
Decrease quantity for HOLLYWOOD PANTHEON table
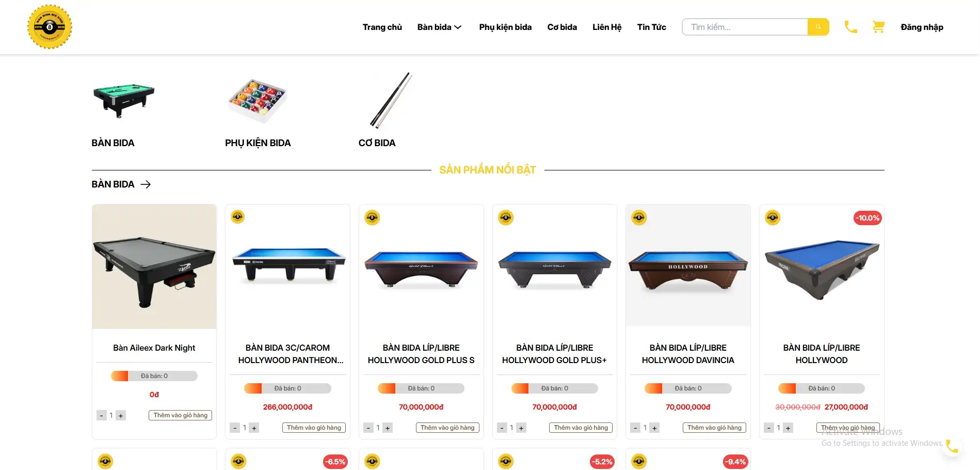click(235, 428)
